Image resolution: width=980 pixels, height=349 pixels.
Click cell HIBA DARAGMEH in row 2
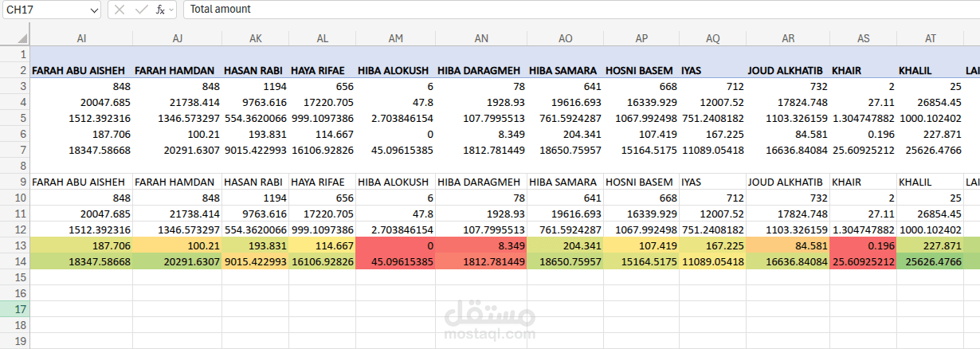481,70
